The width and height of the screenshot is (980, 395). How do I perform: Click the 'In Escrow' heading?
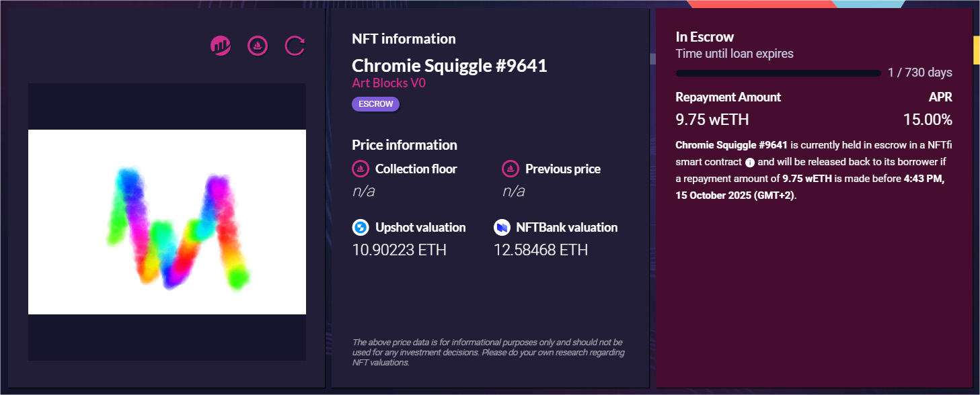point(704,37)
